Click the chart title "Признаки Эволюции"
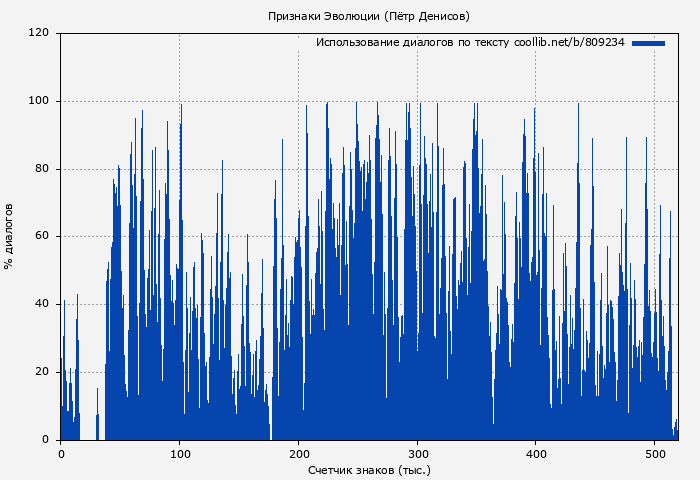This screenshot has width=700, height=480. point(320,16)
